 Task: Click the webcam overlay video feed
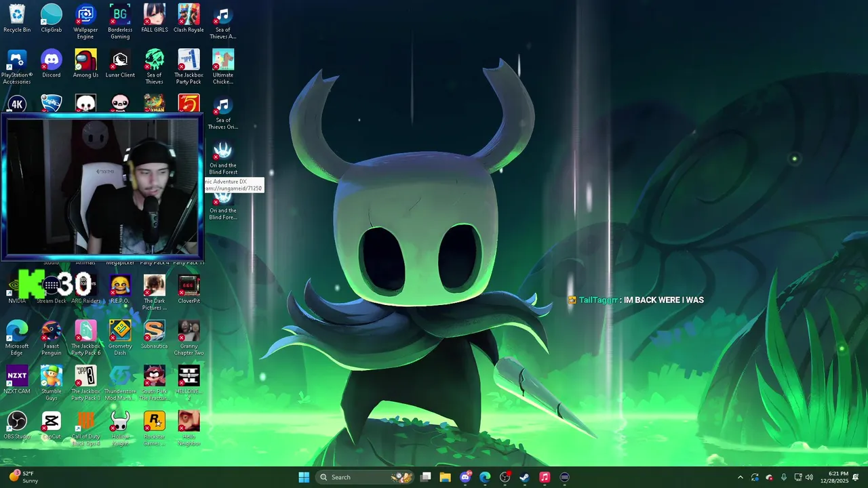(102, 188)
